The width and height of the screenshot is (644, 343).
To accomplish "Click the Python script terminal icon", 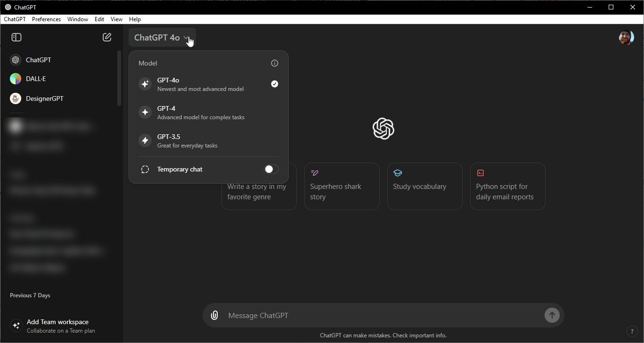I will (481, 173).
